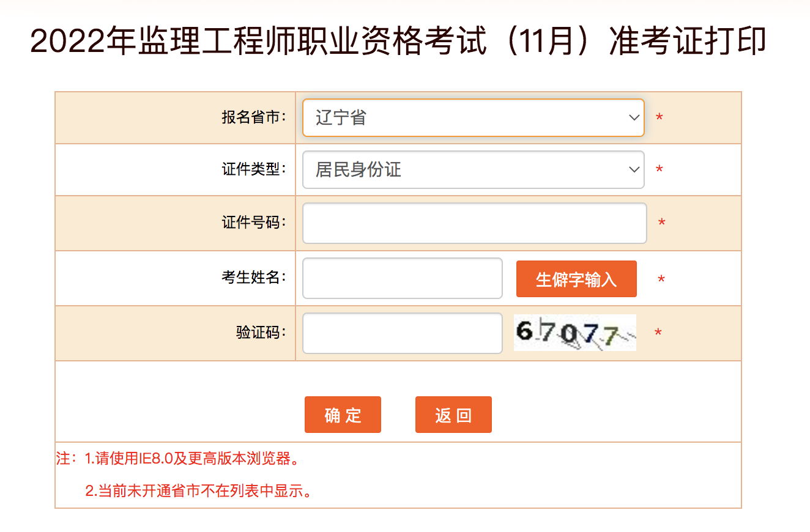Click inside the 证件号码 ID number field

coord(474,223)
